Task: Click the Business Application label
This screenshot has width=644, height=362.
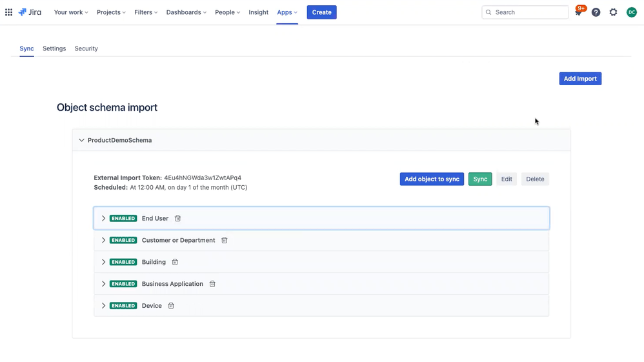Action: point(172,283)
